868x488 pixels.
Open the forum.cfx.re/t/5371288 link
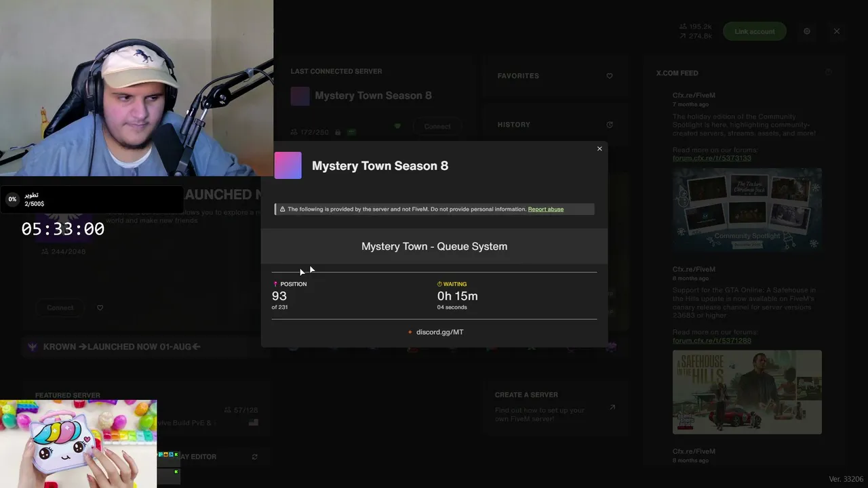click(712, 341)
